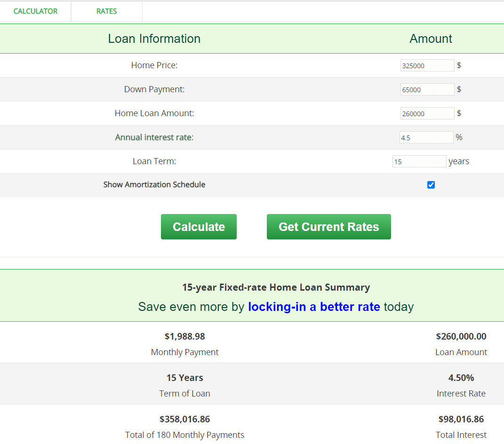The image size is (504, 444).
Task: Select the 15 Years term value
Action: pos(185,378)
